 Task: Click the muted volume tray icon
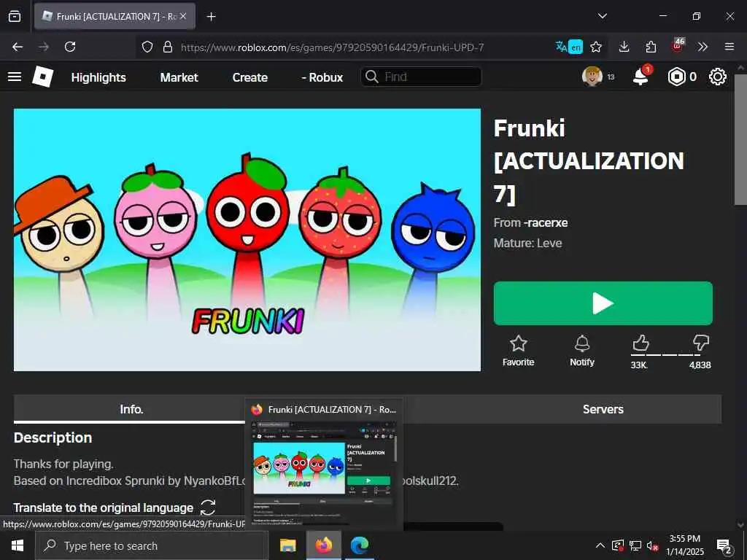click(x=653, y=545)
